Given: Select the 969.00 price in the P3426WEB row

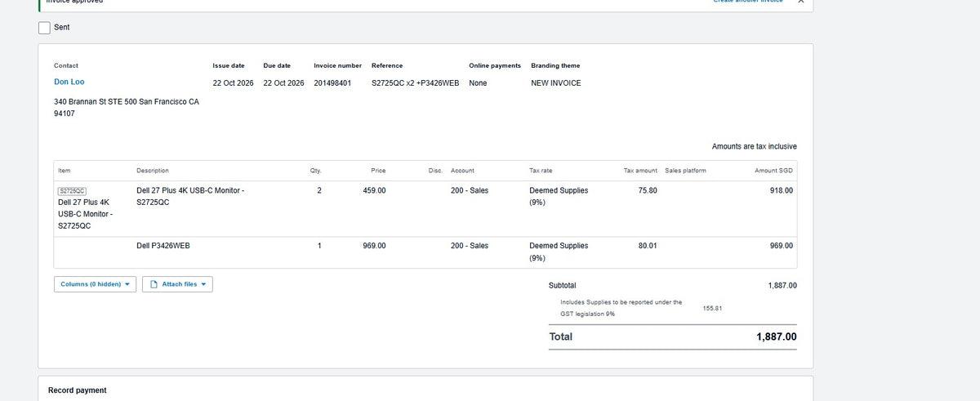Looking at the screenshot, I should 374,245.
